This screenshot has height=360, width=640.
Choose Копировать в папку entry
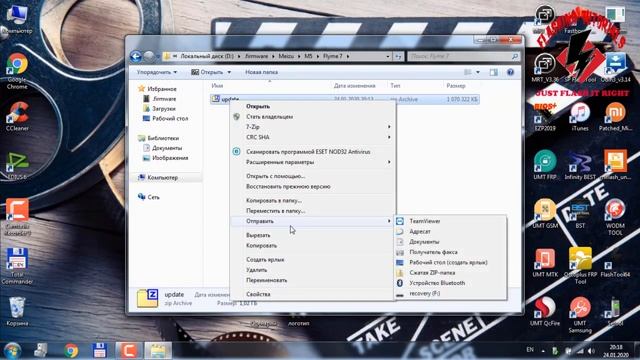click(x=312, y=200)
